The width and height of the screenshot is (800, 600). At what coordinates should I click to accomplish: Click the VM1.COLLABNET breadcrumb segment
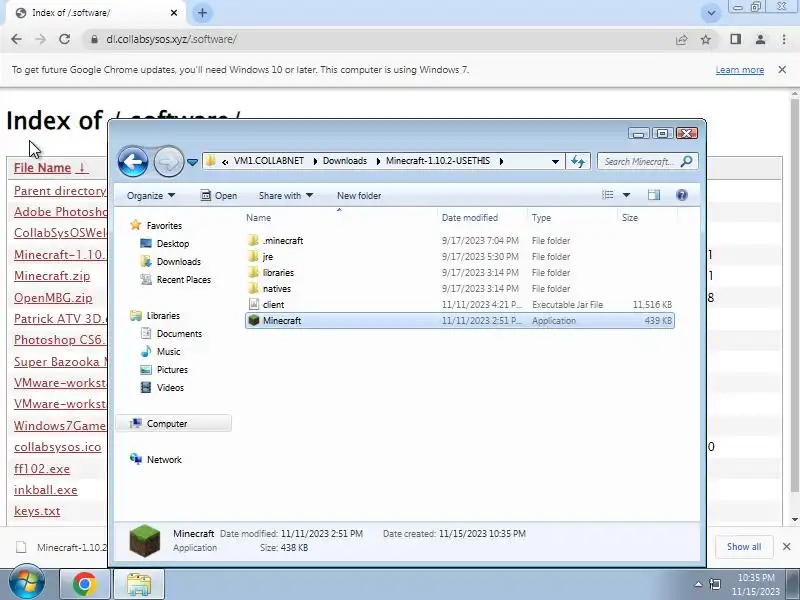pos(269,161)
